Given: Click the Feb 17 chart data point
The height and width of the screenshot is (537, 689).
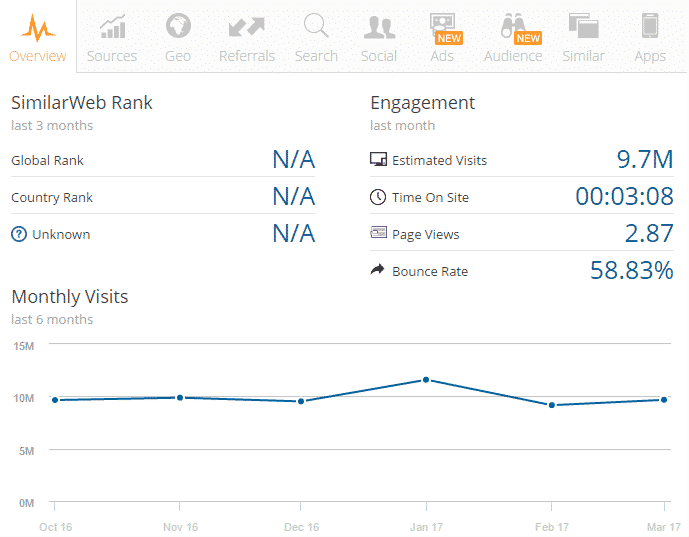Looking at the screenshot, I should click(x=551, y=405).
